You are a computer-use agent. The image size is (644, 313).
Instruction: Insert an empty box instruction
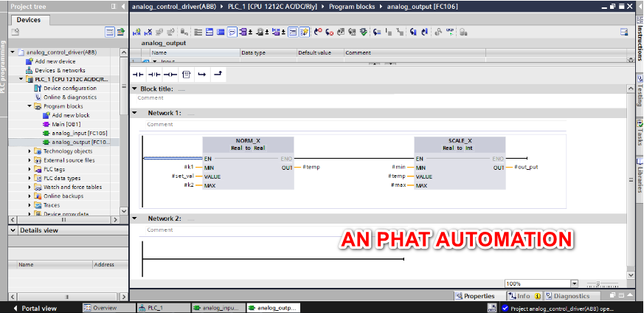[x=186, y=75]
